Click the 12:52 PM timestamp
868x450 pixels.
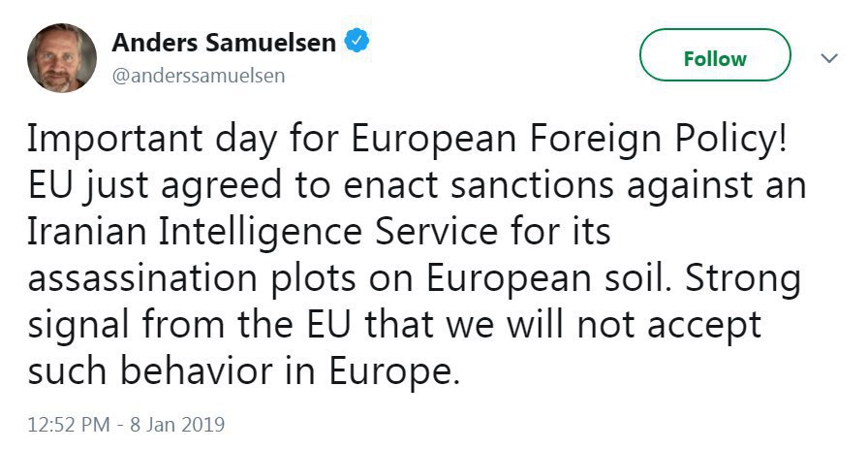(70, 424)
